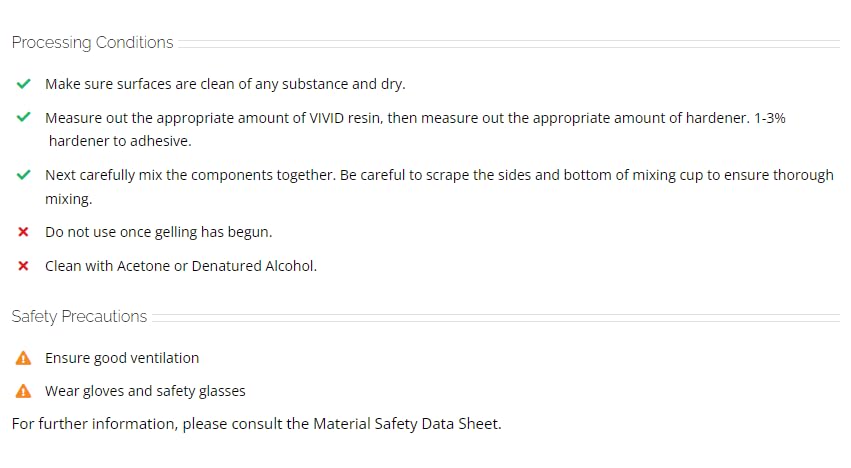Click green checkmark beside mix components step

pyautogui.click(x=23, y=175)
